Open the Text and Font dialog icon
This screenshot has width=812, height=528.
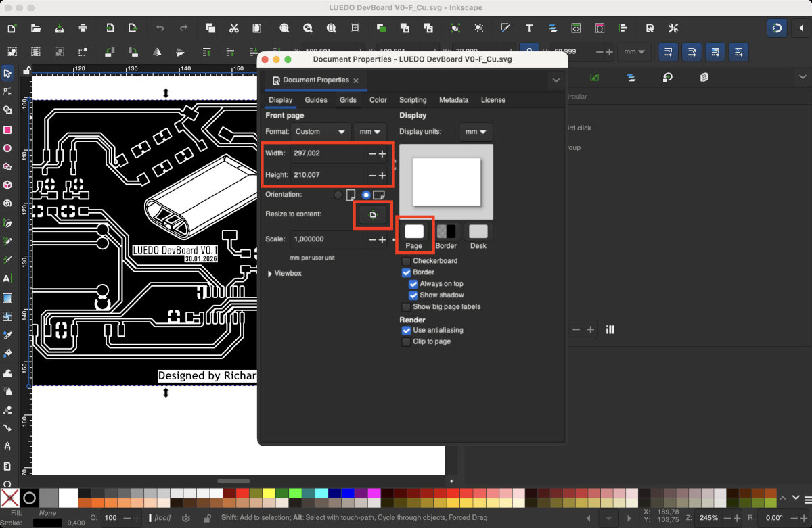click(529, 28)
